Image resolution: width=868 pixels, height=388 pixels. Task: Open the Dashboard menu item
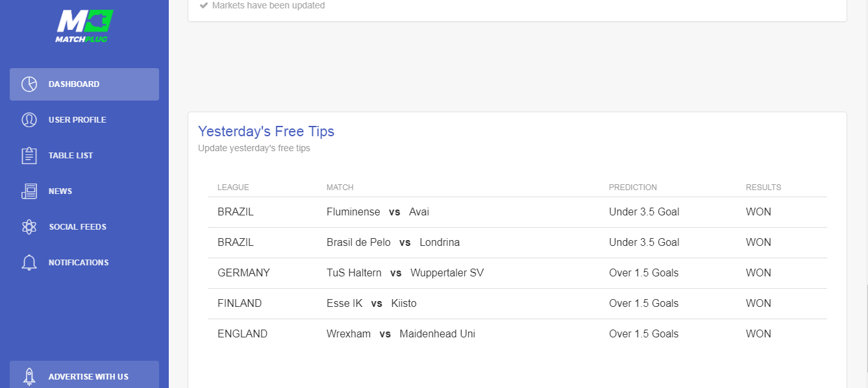(x=84, y=84)
